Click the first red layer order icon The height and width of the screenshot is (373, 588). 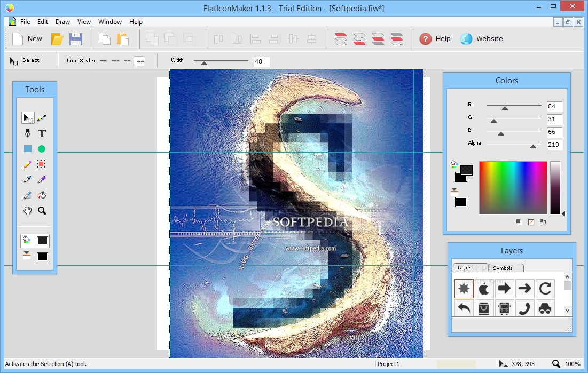(341, 39)
